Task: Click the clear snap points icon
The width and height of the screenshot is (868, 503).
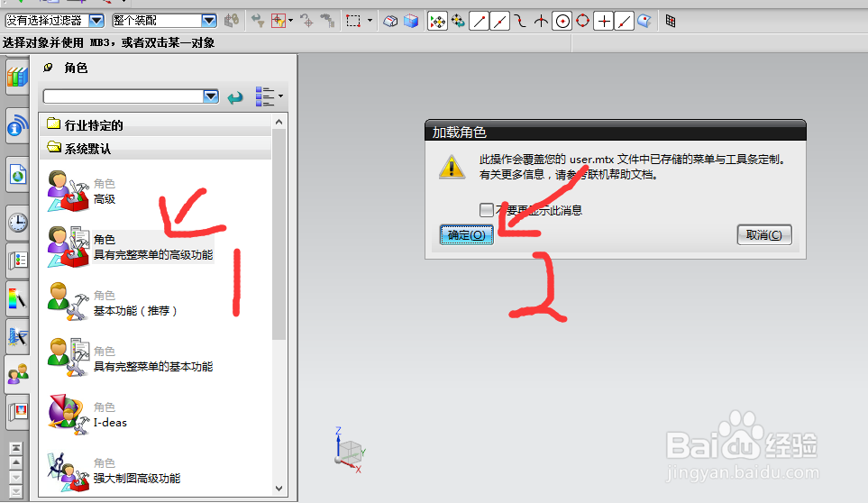Action: point(458,22)
